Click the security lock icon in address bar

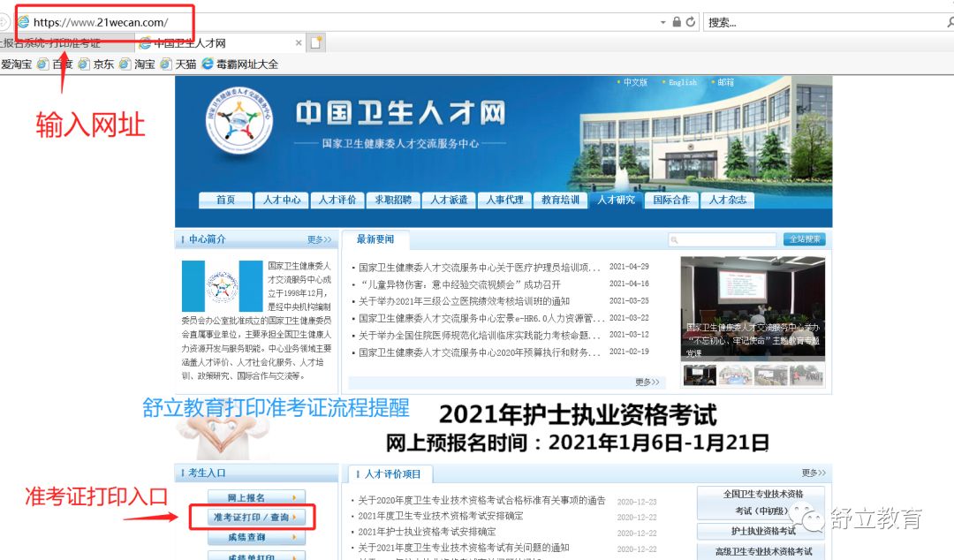[x=677, y=22]
